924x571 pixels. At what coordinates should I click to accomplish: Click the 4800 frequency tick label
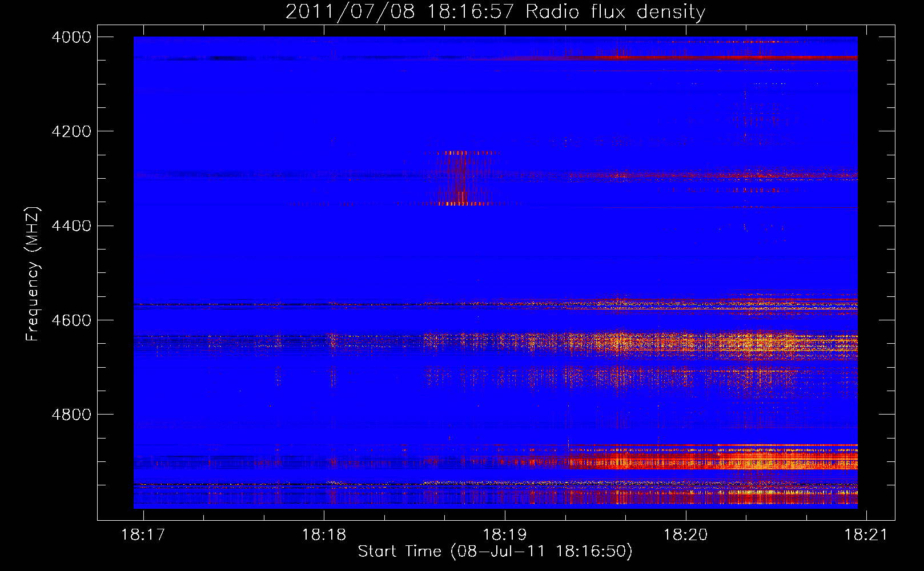pyautogui.click(x=71, y=415)
